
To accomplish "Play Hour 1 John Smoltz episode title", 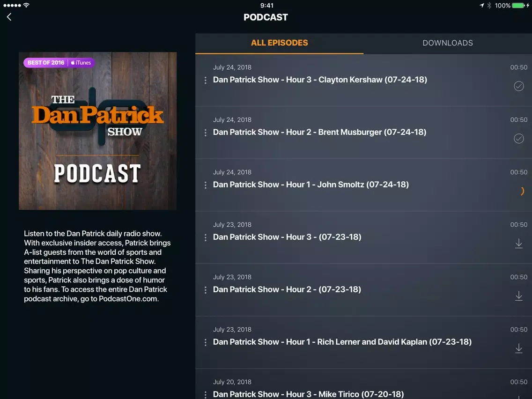I will click(x=311, y=185).
